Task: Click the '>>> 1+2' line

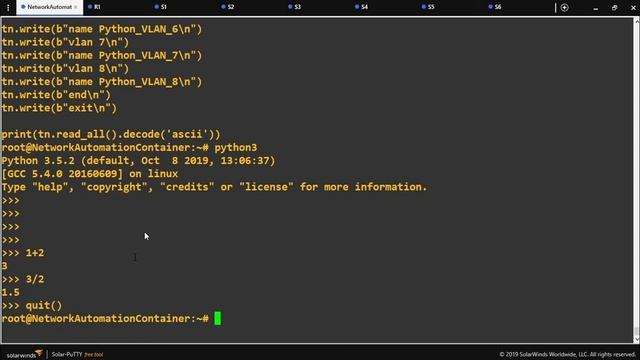Action: coord(23,253)
